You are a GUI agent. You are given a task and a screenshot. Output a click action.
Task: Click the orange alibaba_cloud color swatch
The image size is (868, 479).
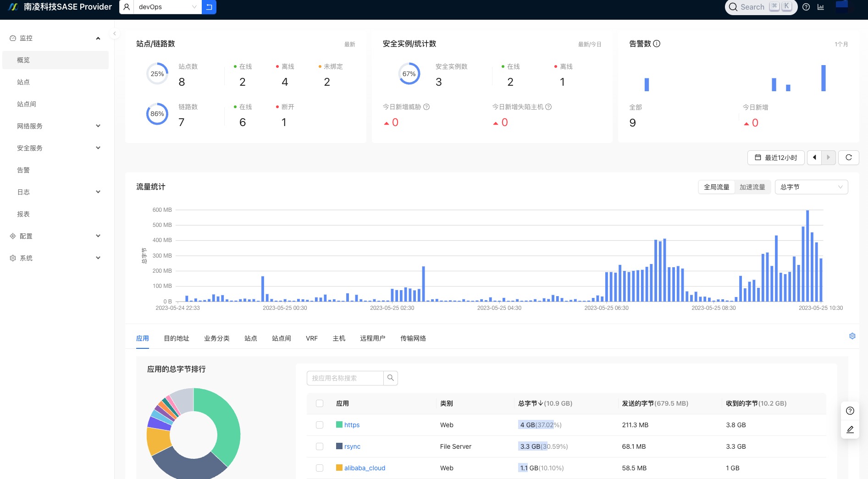[x=339, y=468]
